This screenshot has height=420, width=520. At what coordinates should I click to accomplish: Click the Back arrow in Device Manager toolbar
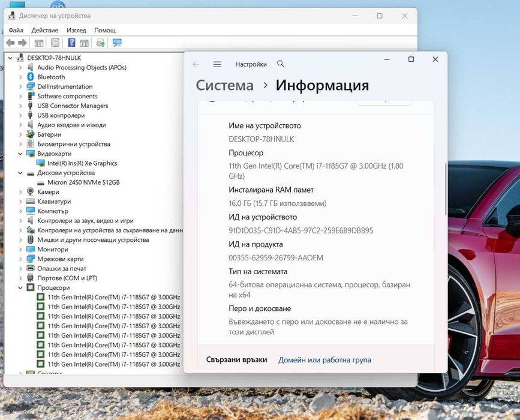point(11,43)
